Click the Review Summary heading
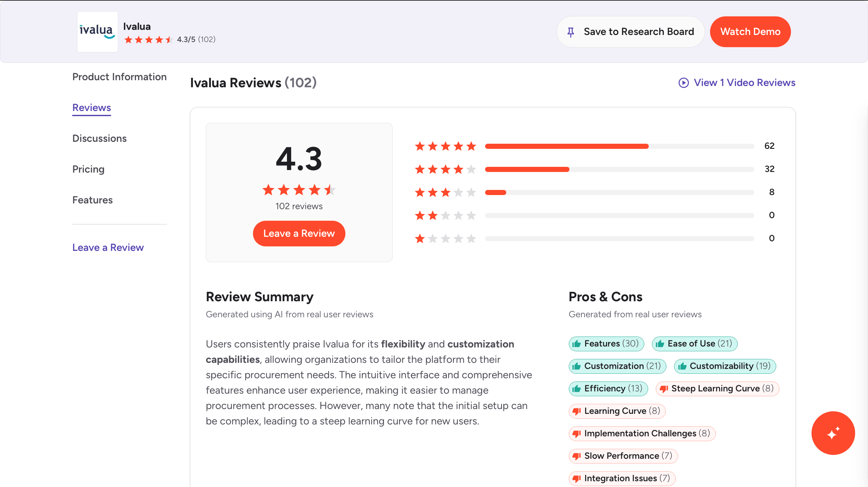 259,297
